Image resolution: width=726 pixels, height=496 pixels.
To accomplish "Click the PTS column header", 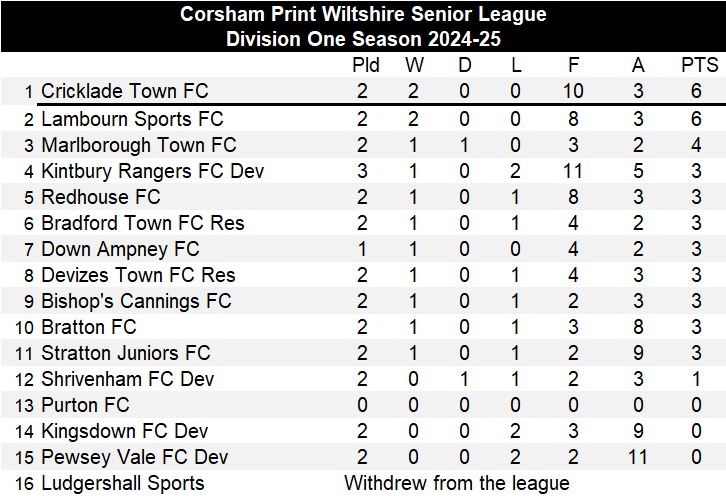I will (699, 65).
